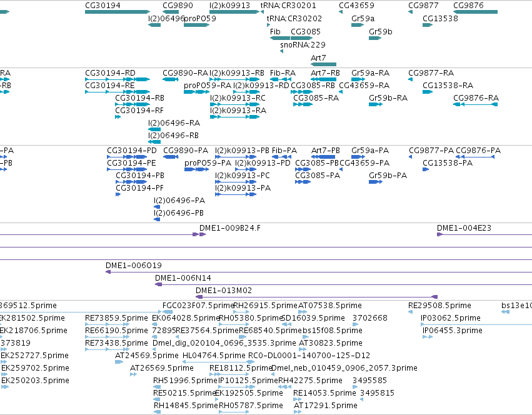Select EST label AT07538.5prime
The image size is (532, 415).
(x=330, y=306)
